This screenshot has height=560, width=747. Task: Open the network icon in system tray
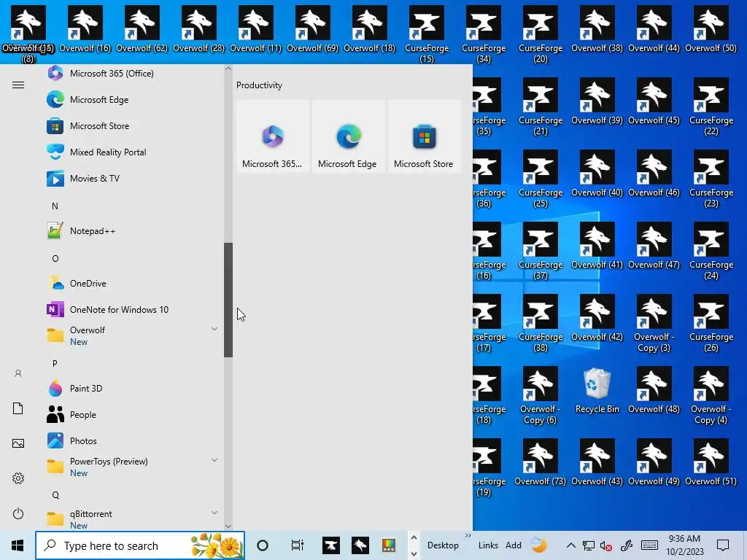pyautogui.click(x=589, y=545)
